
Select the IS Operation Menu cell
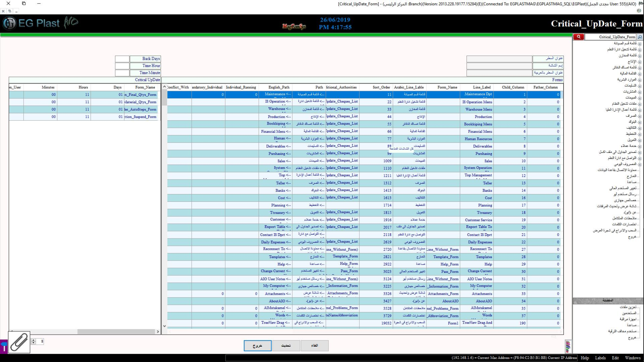point(477,102)
